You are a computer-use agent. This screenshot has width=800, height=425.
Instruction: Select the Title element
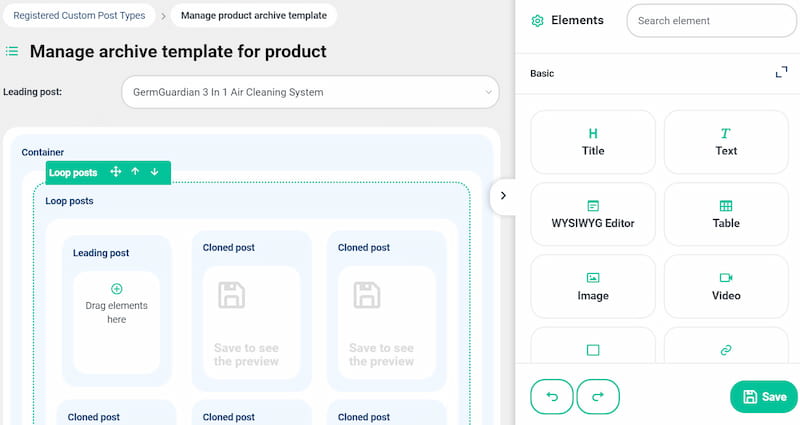[x=593, y=142]
